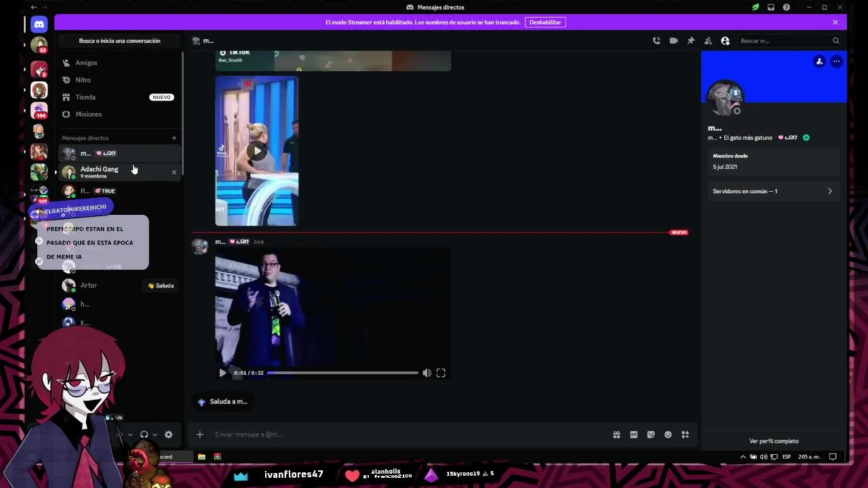Seek in the video progress bar

tap(342, 373)
